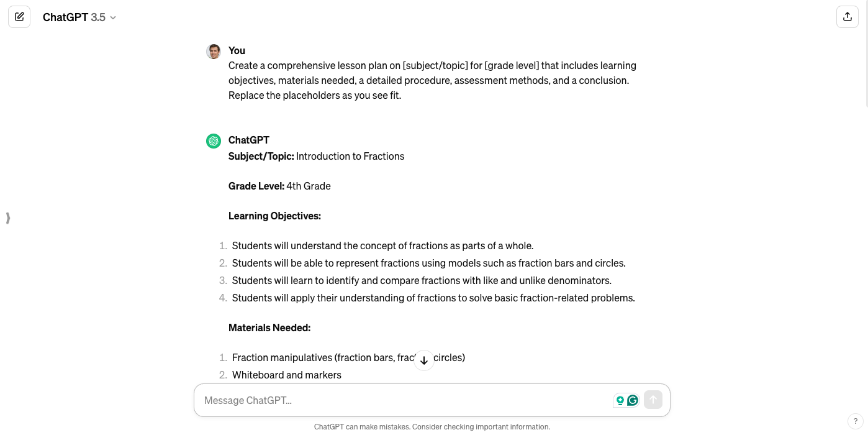This screenshot has height=435, width=868.
Task: Open help via the question mark icon
Action: 856,421
